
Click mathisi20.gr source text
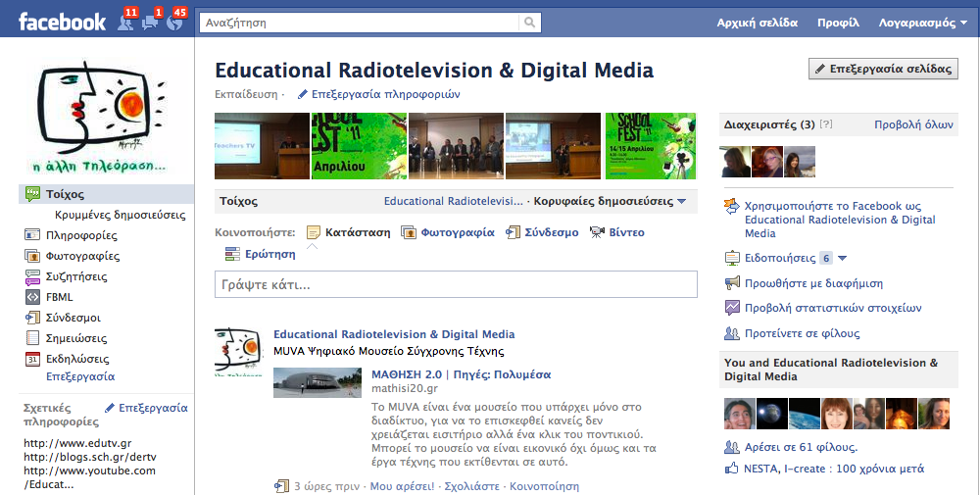tap(405, 389)
